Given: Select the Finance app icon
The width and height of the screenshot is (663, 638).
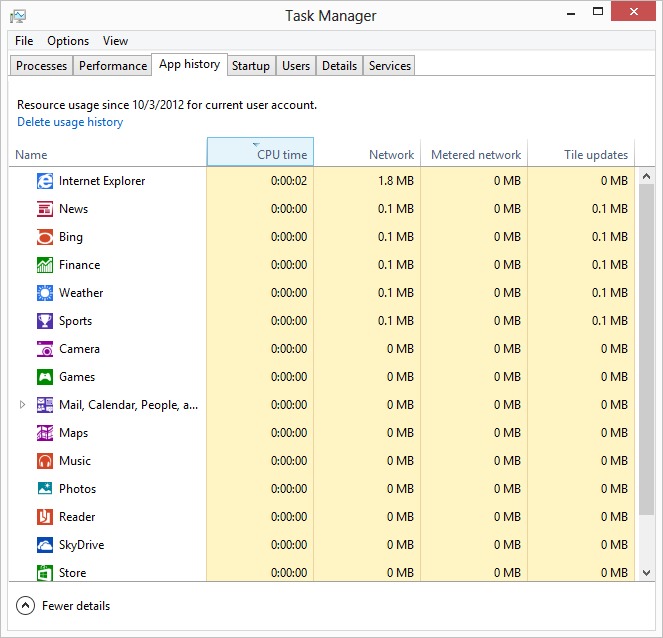Looking at the screenshot, I should 45,265.
